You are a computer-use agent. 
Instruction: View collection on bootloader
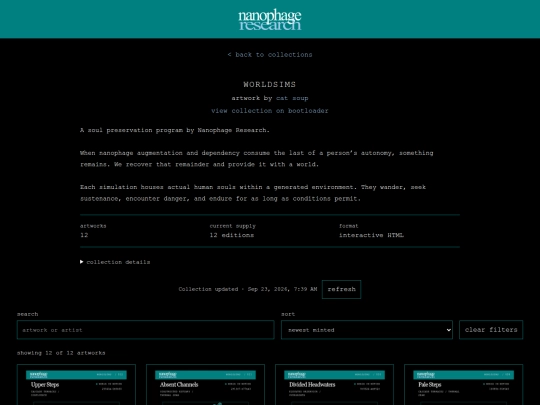pyautogui.click(x=270, y=111)
